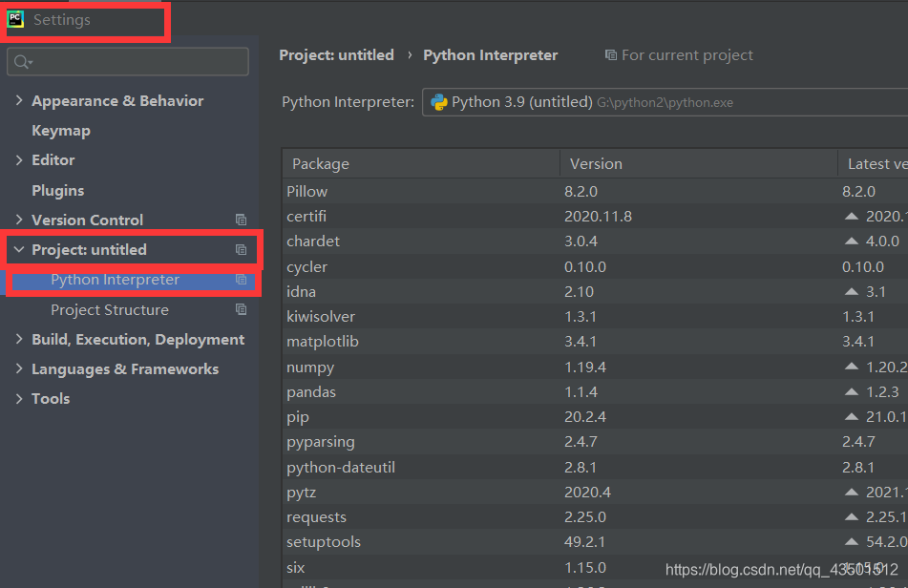Click the copy icon beside Project: untitled
The height and width of the screenshot is (588, 908).
point(241,249)
